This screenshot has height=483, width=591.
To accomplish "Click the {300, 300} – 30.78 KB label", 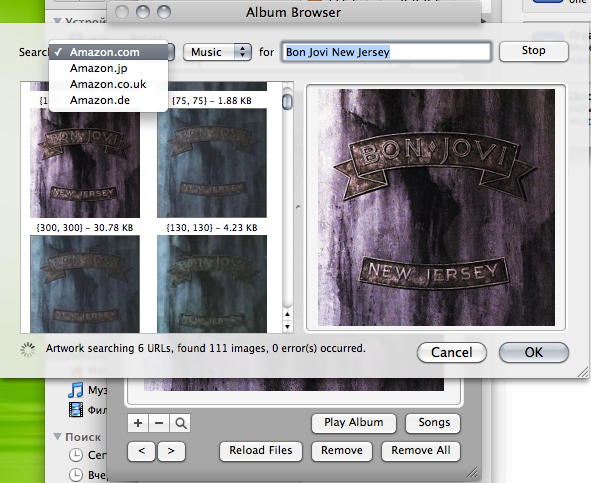I will (85, 228).
